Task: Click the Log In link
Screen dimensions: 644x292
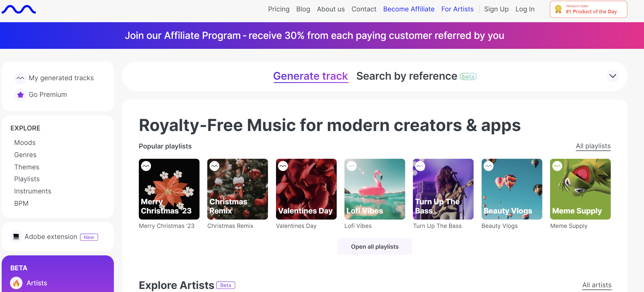Action: 525,9
